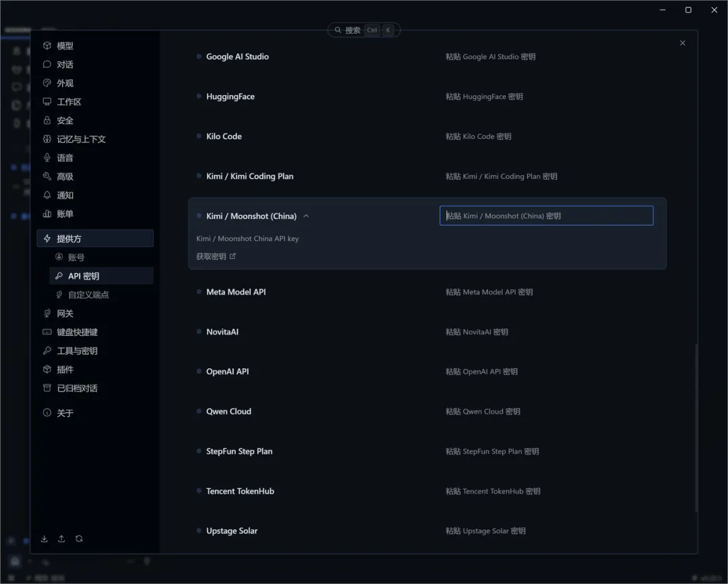The image size is (728, 584).
Task: Expand the OpenAI API provider row
Action: [x=228, y=372]
